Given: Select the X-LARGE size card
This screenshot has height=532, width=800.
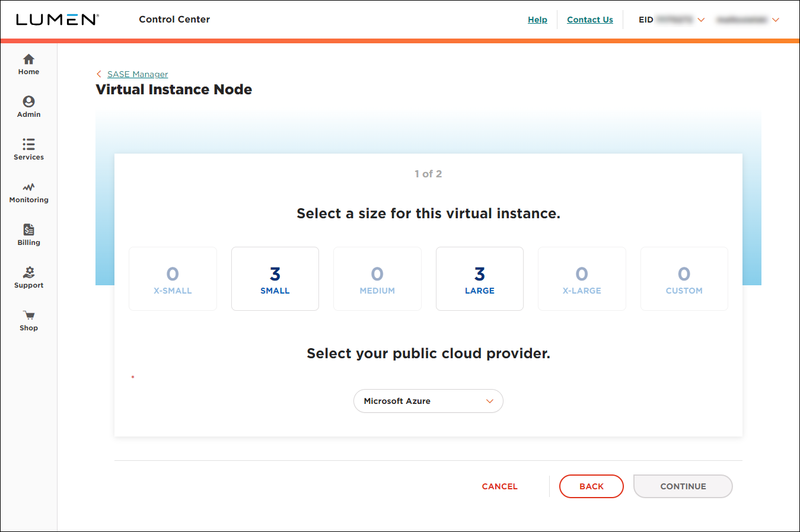Looking at the screenshot, I should click(582, 279).
